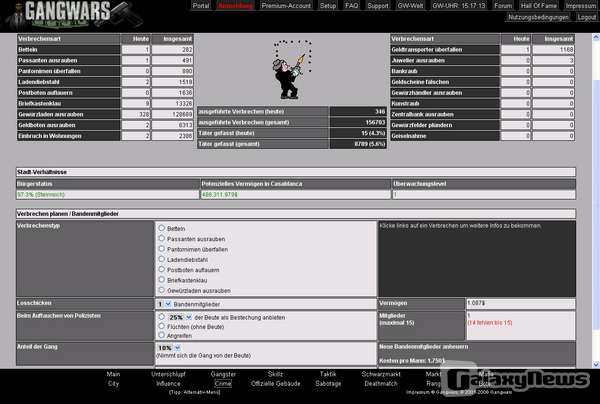Open Deathmatch in bottom navigation

[381, 383]
